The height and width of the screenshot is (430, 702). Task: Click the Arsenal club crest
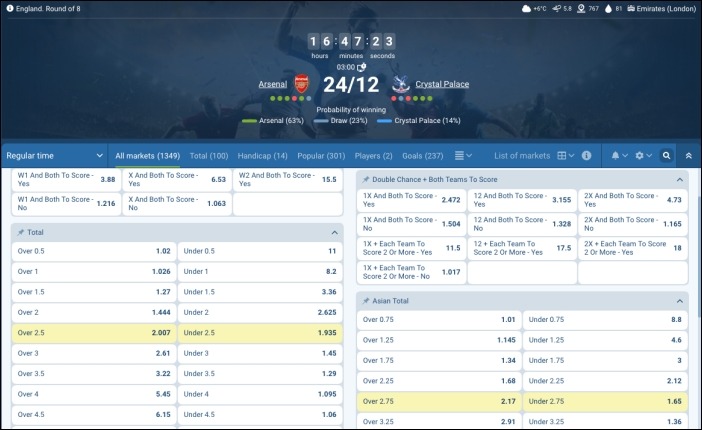click(301, 85)
